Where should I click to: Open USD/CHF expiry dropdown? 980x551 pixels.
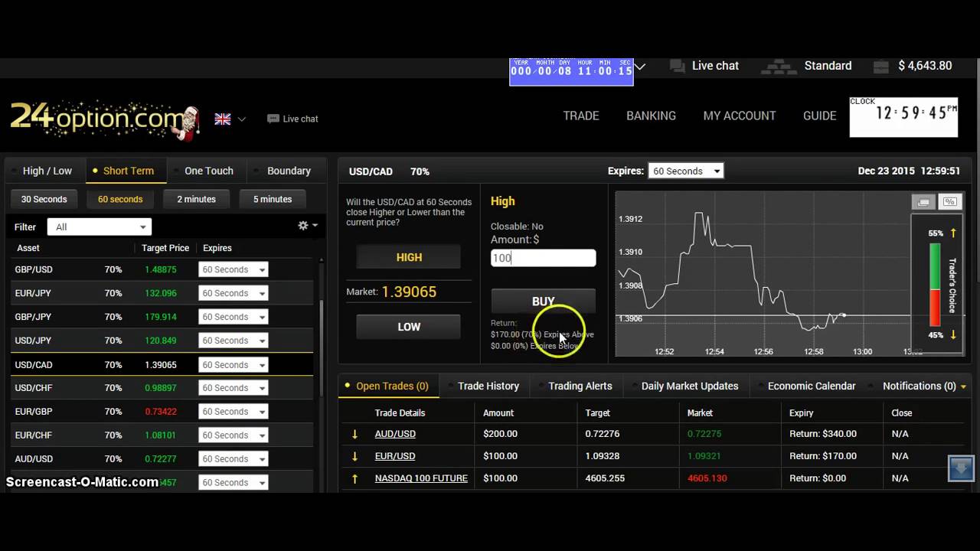[233, 388]
